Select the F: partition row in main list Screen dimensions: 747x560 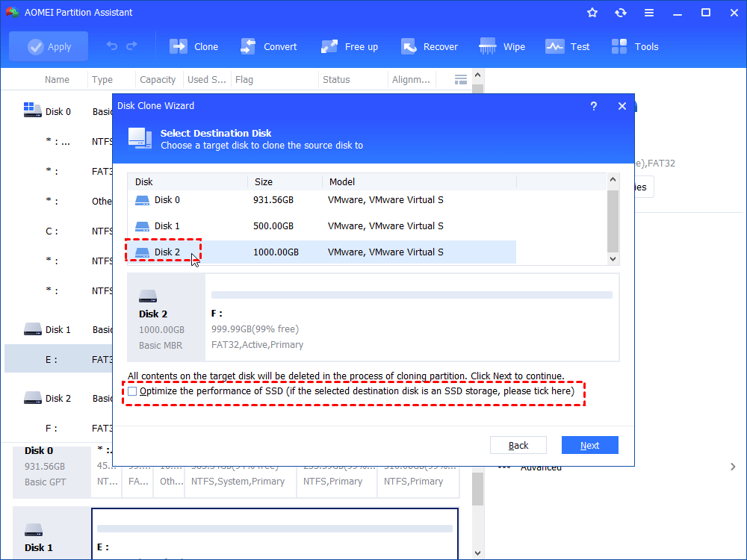pos(58,428)
